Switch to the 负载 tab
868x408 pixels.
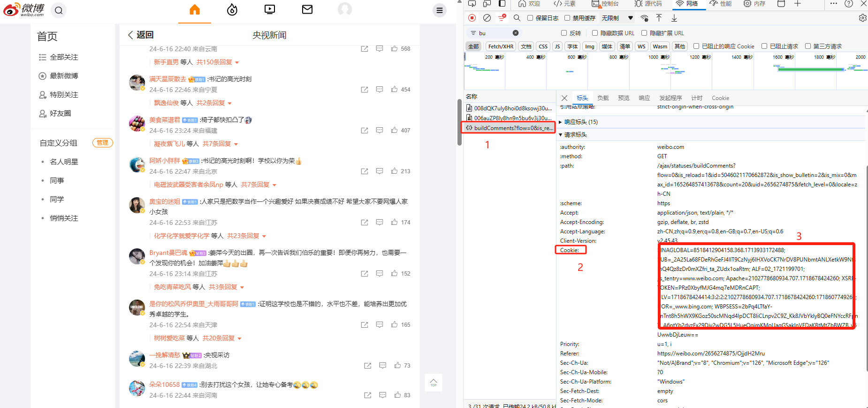click(x=603, y=98)
